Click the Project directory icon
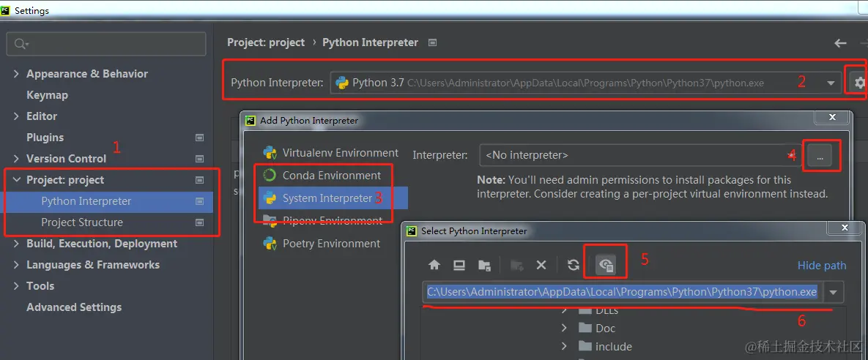Viewport: 868px width, 360px height. coord(484,265)
